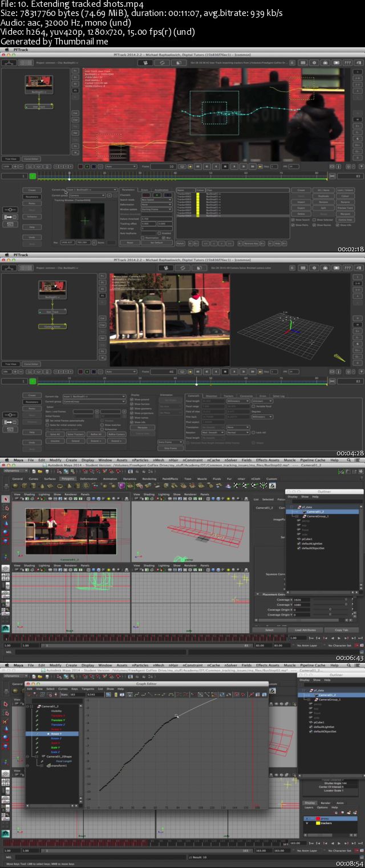Click yellow trackers layer colour swatch, 08:54
Viewport: 365px width, 868px height.
click(318, 823)
